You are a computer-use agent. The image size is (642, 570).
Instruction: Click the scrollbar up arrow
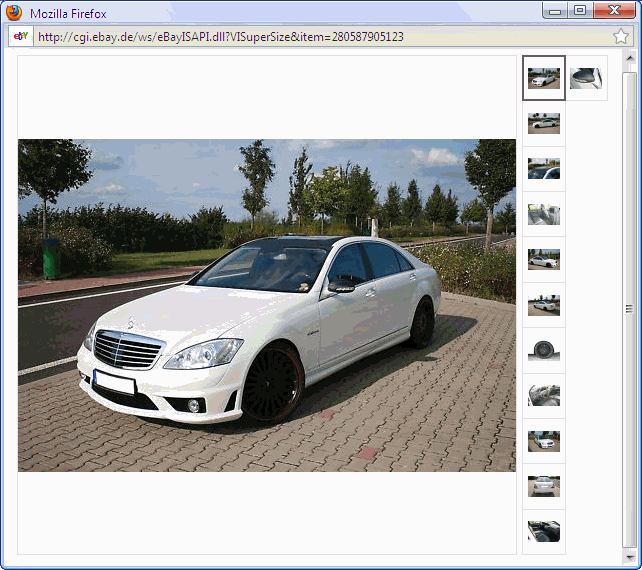(630, 62)
